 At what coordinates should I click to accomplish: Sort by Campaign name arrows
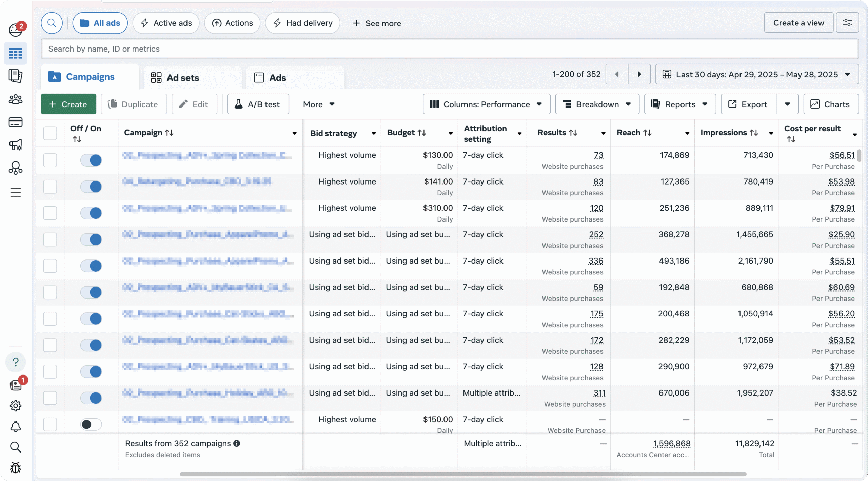169,133
